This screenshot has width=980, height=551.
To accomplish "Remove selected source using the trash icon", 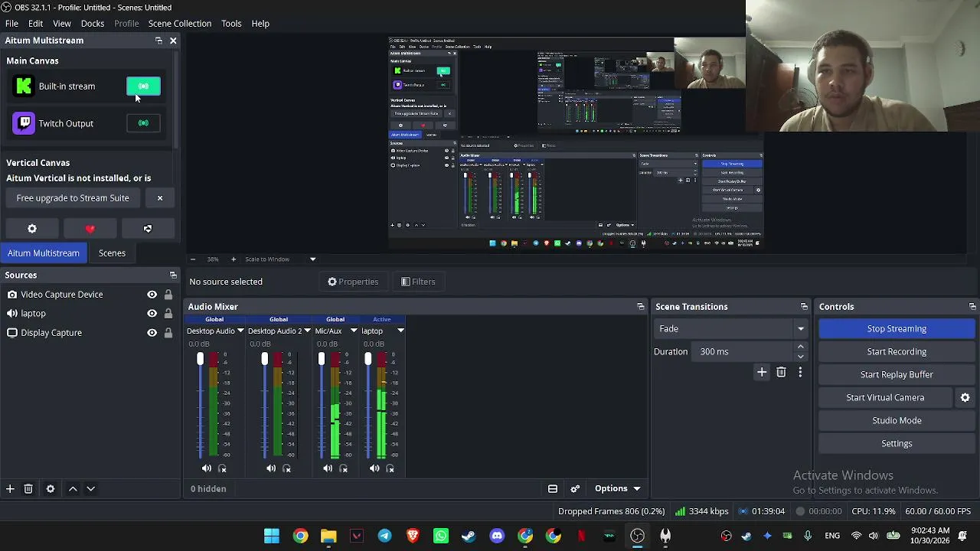I will click(x=28, y=489).
